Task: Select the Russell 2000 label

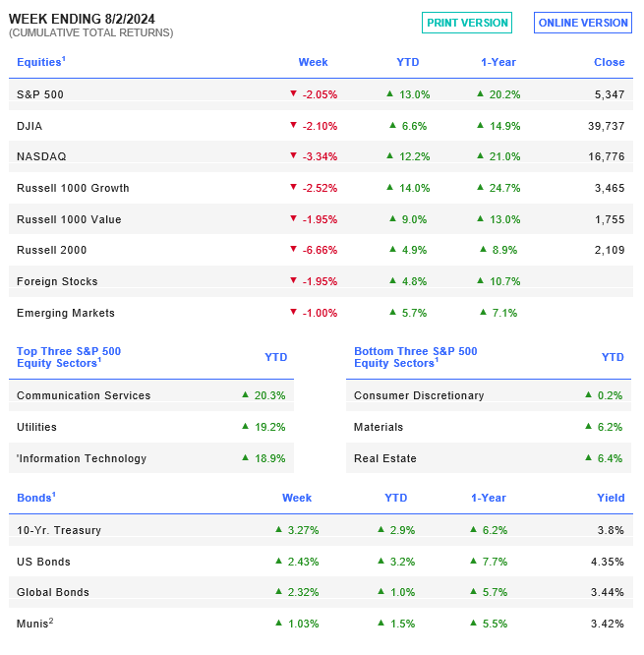Action: point(52,250)
